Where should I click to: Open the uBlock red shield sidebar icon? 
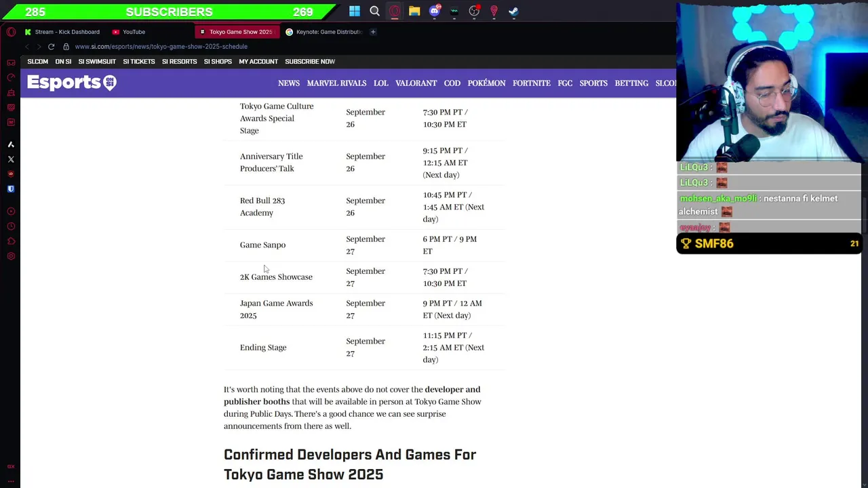pos(11,174)
